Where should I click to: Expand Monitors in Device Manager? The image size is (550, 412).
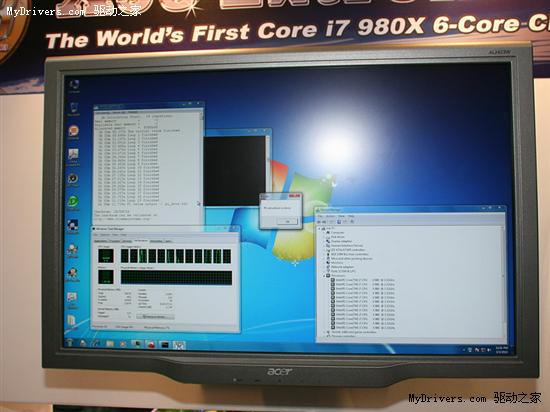(x=324, y=263)
